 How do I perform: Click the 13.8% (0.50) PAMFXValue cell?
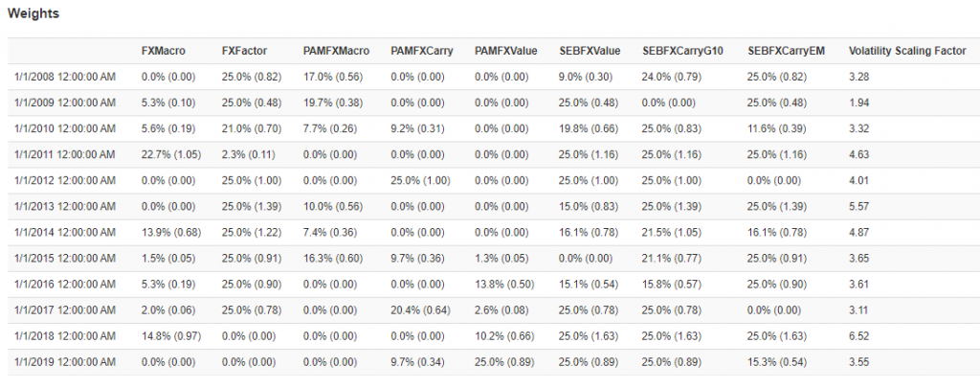(x=504, y=285)
